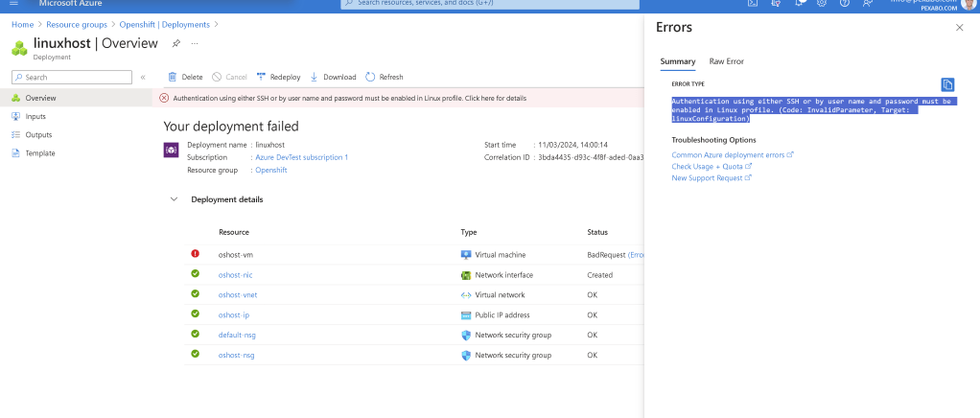Close the Errors panel
The width and height of the screenshot is (980, 418).
(959, 28)
